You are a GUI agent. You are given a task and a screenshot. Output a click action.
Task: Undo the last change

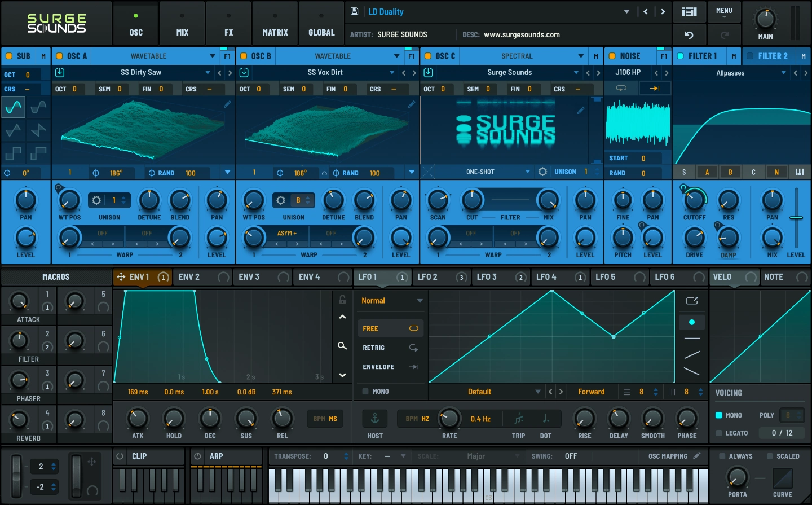coord(689,35)
